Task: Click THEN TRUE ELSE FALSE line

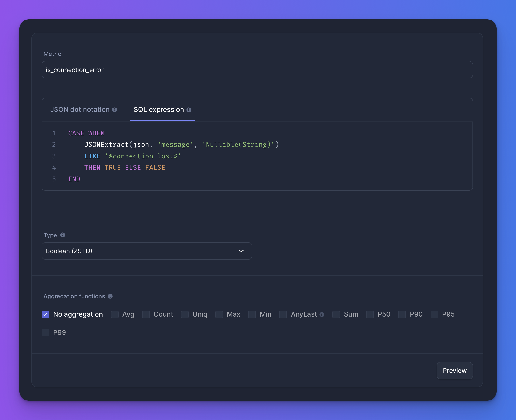Action: tap(125, 167)
